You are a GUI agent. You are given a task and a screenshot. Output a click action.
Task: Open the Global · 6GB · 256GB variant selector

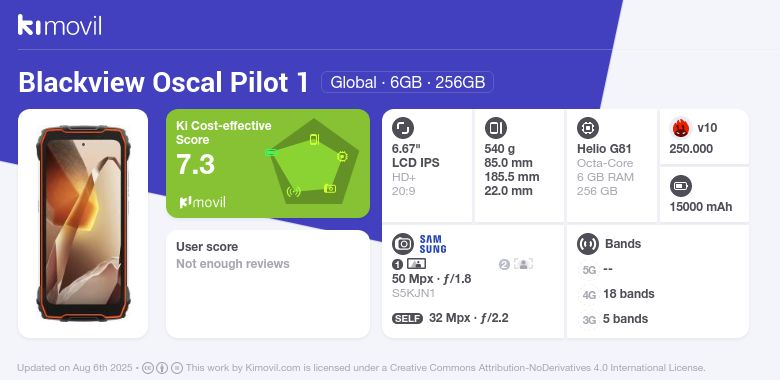coord(407,82)
